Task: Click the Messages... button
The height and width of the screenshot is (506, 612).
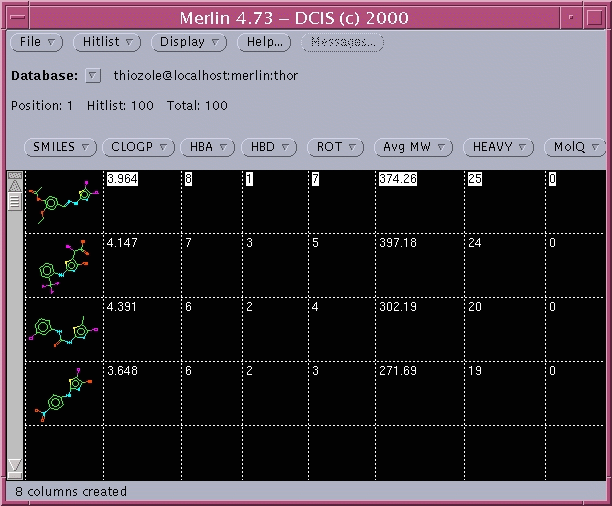Action: point(343,42)
